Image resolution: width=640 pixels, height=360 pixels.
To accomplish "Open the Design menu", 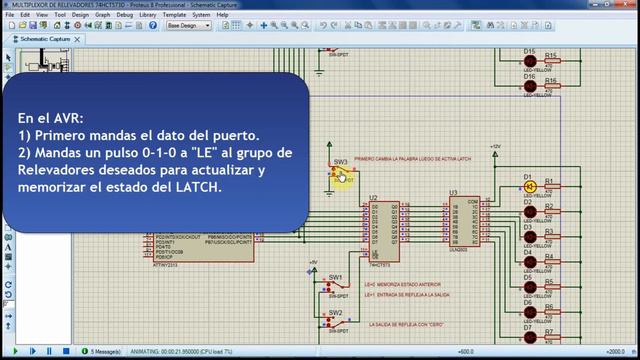I will [80, 15].
